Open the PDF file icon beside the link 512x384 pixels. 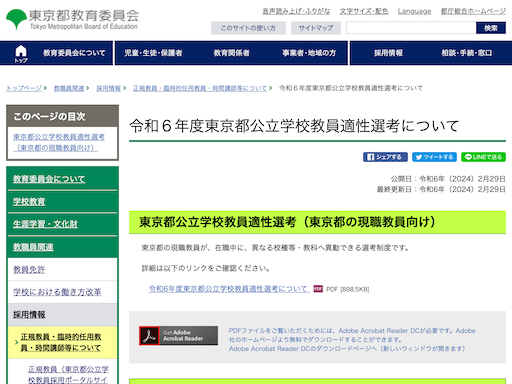click(x=318, y=289)
